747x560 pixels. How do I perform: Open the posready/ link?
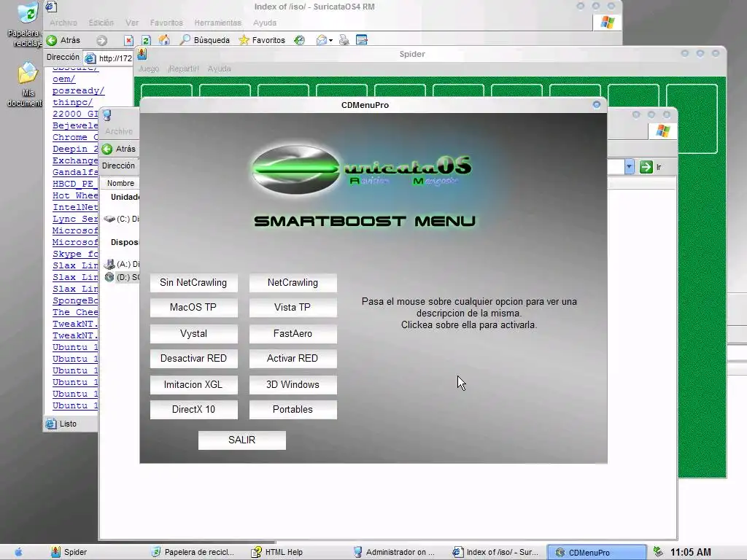point(78,90)
